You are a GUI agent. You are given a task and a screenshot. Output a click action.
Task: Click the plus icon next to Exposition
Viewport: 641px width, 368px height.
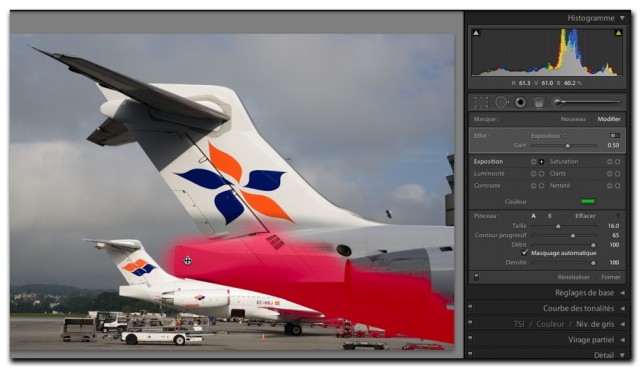coord(541,162)
